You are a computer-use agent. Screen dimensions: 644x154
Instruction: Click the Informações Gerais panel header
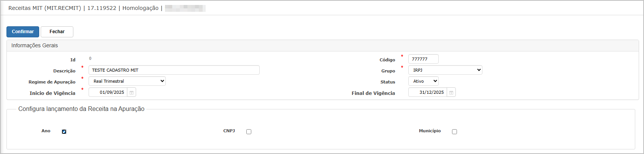(35, 45)
